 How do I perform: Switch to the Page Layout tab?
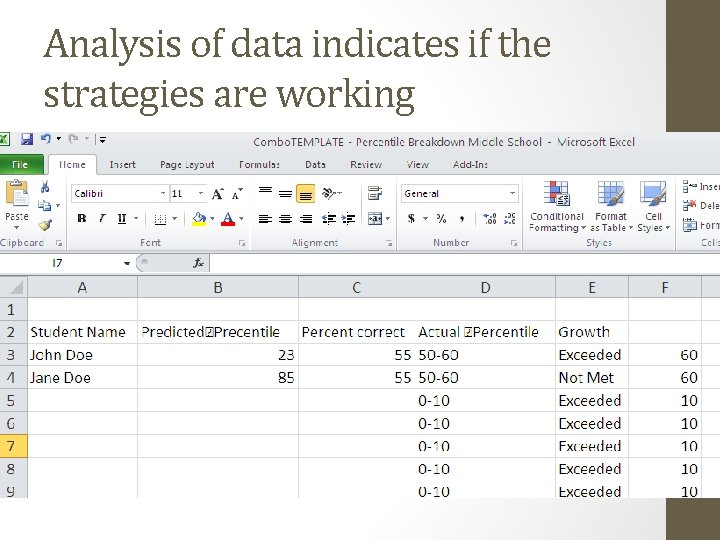point(187,164)
